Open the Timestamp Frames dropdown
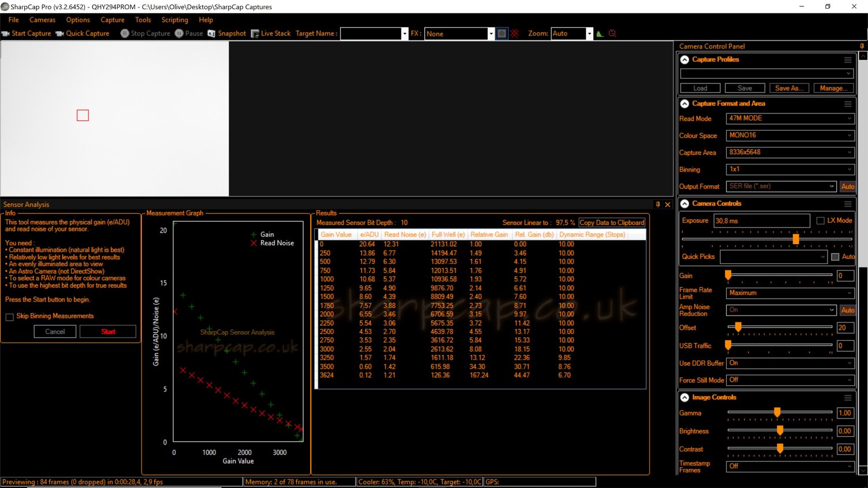The image size is (868, 488). pos(790,467)
